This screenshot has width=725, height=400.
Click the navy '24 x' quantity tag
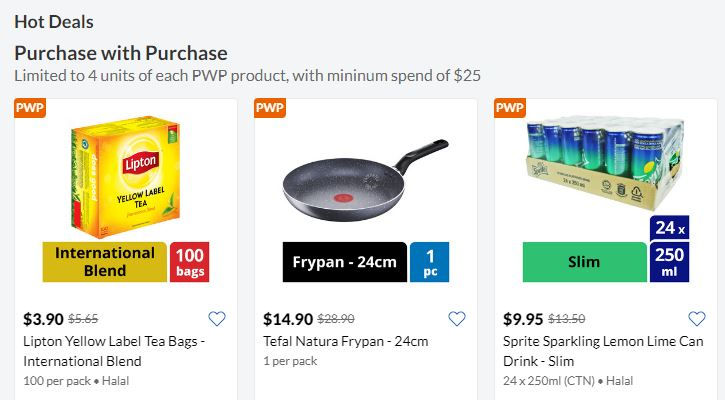(x=669, y=228)
